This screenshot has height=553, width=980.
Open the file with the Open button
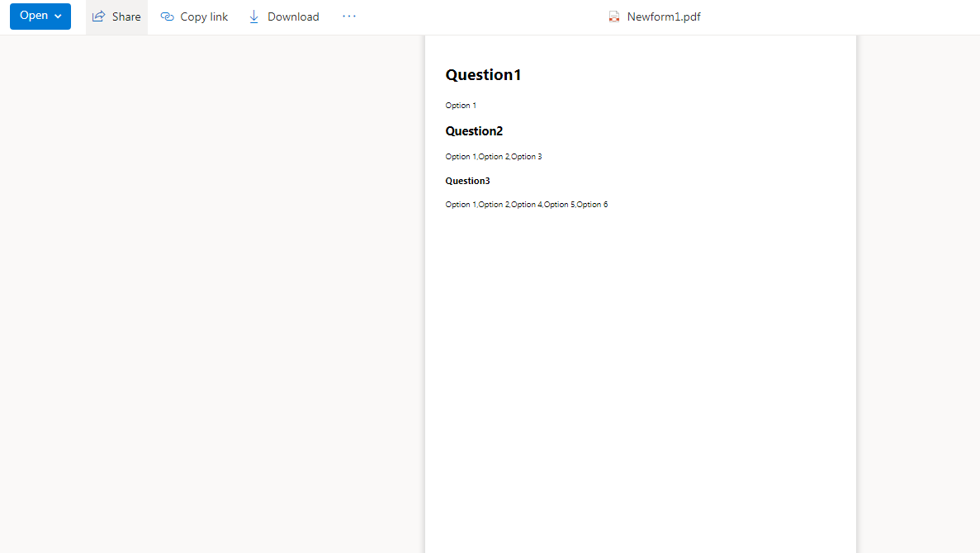pyautogui.click(x=40, y=16)
